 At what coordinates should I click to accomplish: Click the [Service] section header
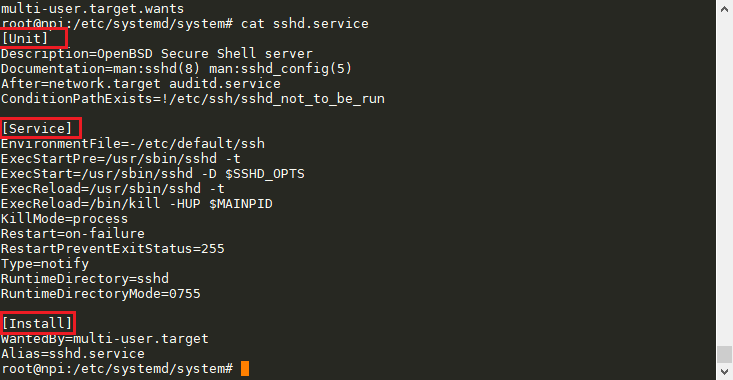coord(37,128)
